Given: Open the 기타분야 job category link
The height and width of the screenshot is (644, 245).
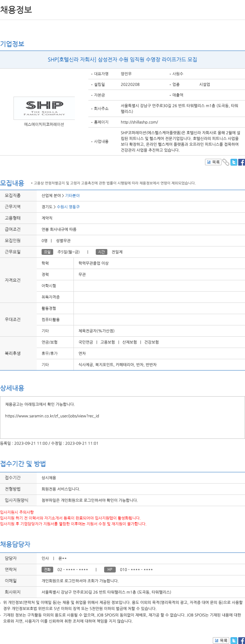Looking at the screenshot, I should [73, 196].
